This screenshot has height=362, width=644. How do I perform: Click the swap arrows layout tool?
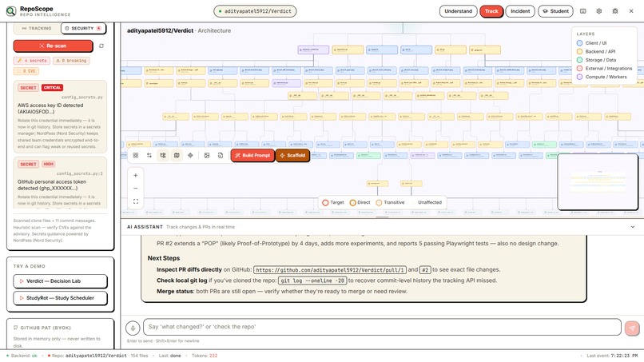[149, 155]
